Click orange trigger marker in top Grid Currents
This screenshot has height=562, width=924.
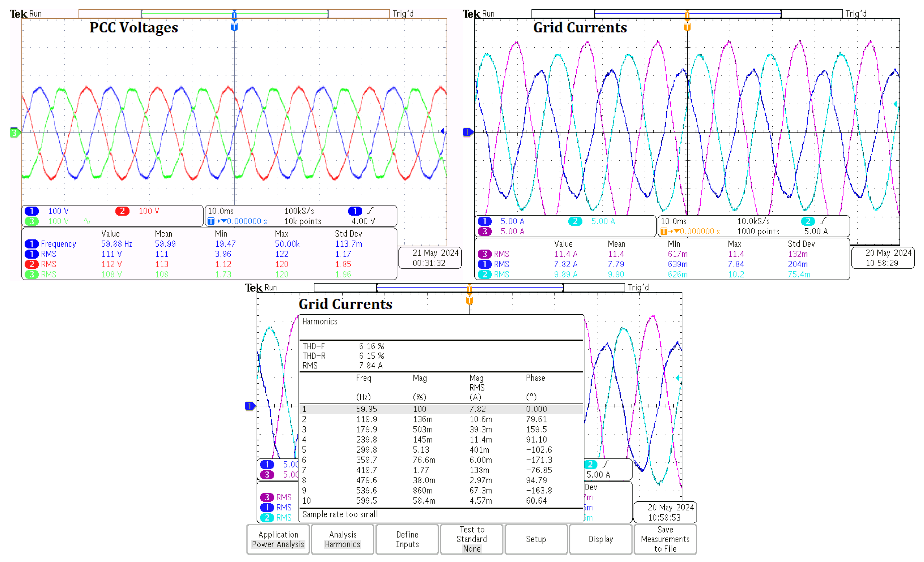click(687, 27)
